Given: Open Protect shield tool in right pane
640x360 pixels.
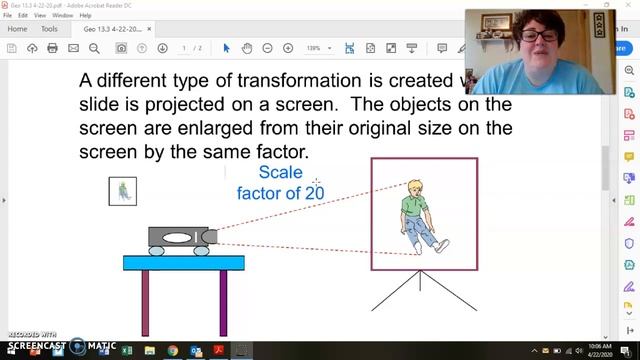Looking at the screenshot, I should pyautogui.click(x=629, y=243).
